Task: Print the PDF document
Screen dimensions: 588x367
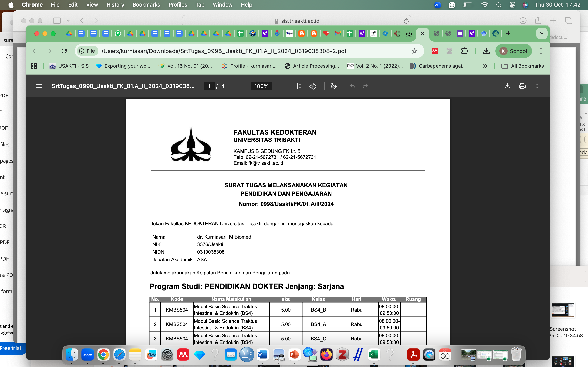Action: pyautogui.click(x=522, y=86)
